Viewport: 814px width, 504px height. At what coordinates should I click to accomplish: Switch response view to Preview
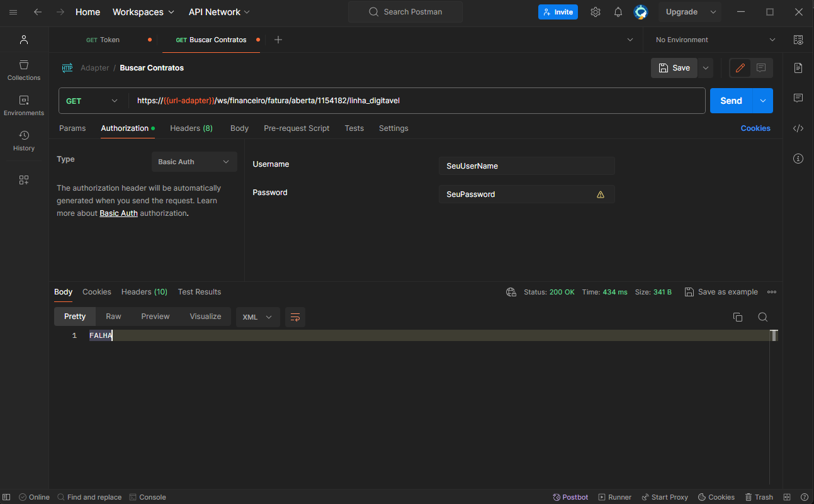[x=155, y=316]
